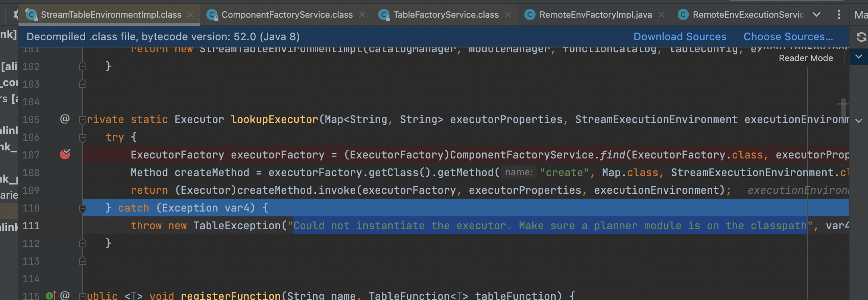Close ComponentFactoryService.class tab

pos(362,15)
